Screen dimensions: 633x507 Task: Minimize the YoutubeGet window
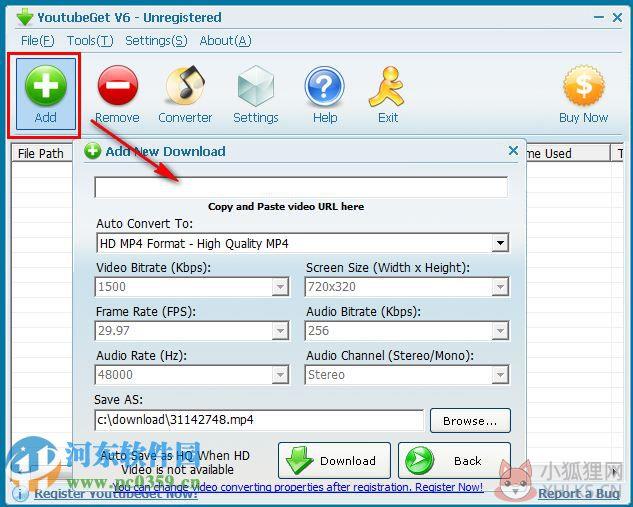pyautogui.click(x=599, y=17)
